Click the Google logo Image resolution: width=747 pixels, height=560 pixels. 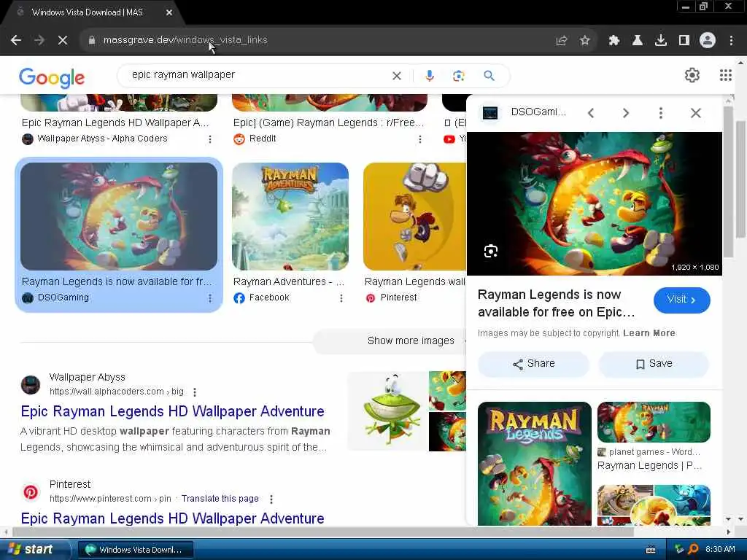coord(52,77)
